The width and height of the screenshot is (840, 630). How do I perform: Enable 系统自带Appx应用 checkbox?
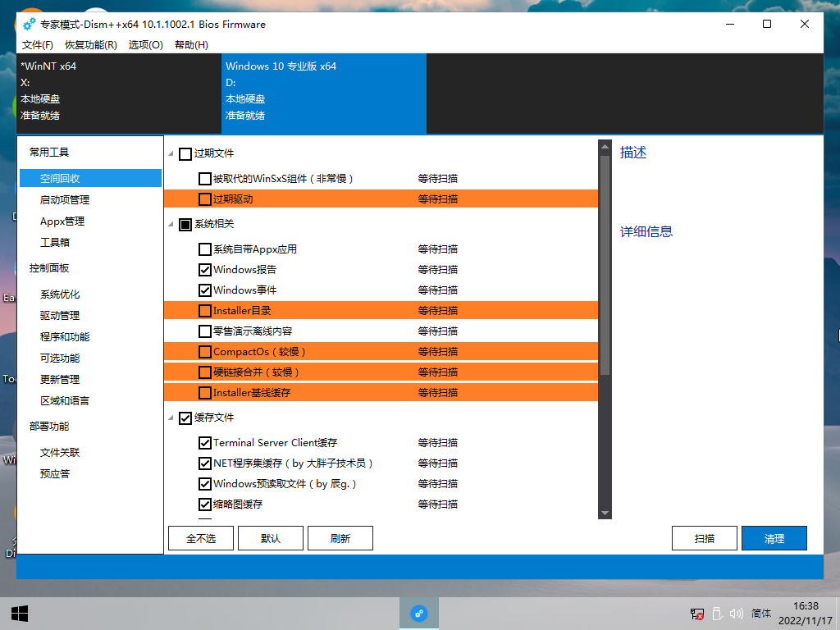(x=204, y=249)
